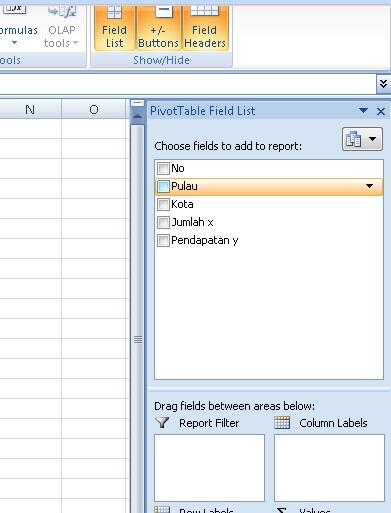Click the Report Filter drop area
This screenshot has height=513, width=391.
pyautogui.click(x=209, y=468)
